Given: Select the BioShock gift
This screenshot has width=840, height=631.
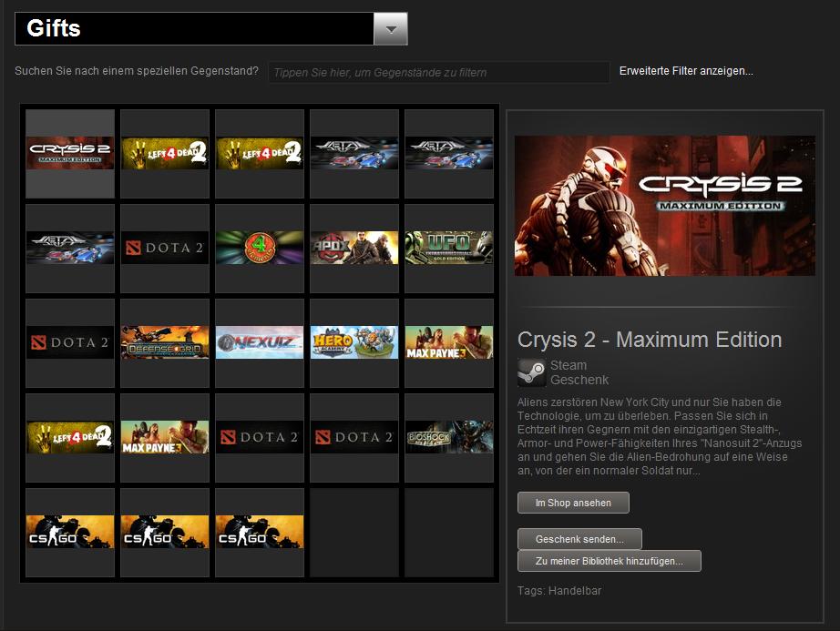Looking at the screenshot, I should click(449, 438).
